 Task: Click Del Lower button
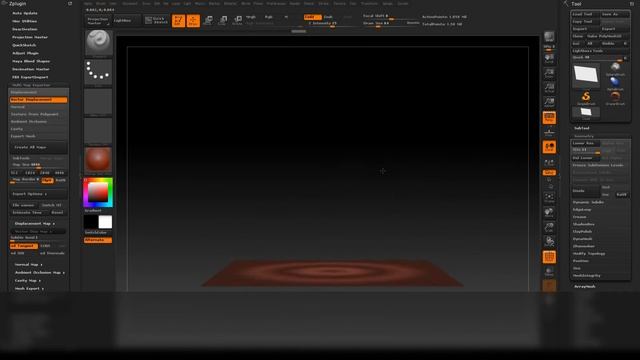click(x=585, y=158)
